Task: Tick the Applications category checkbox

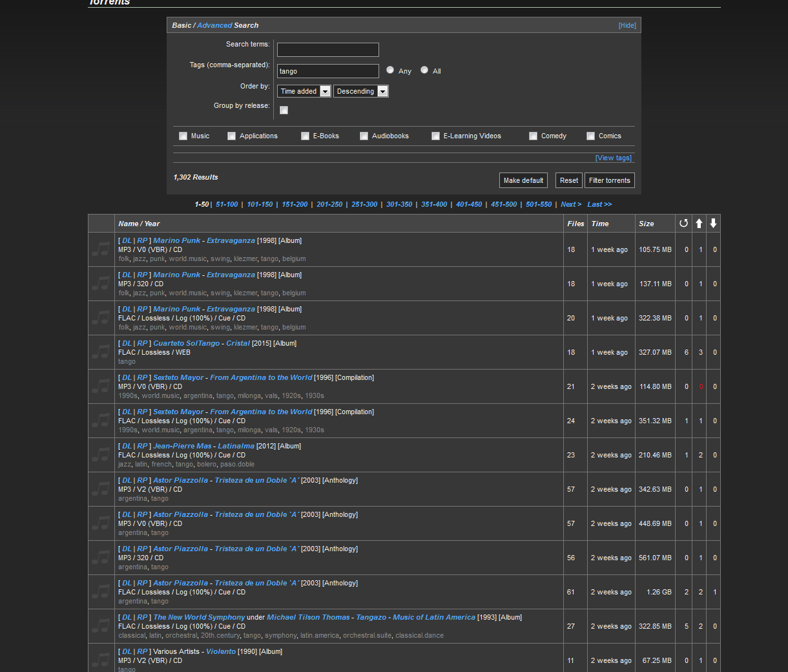Action: click(231, 136)
